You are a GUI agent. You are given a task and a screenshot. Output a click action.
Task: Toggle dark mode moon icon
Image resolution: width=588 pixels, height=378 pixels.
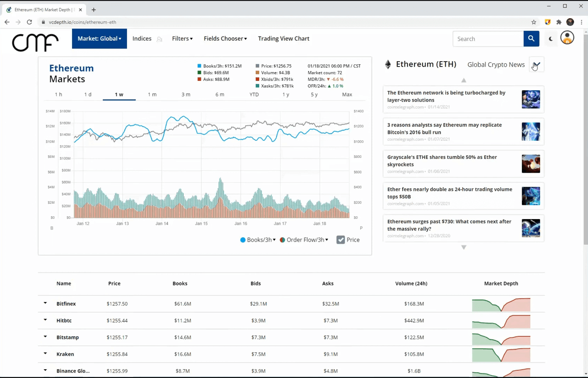point(551,39)
